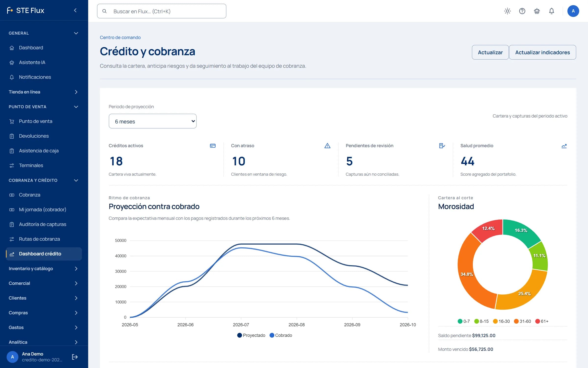Open Devoluciones in the sidebar
The image size is (588, 368).
point(44,136)
